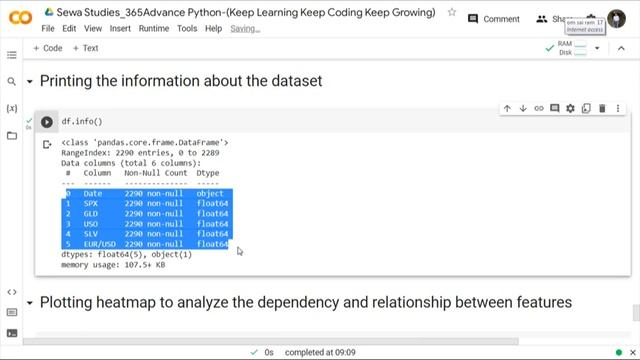Add a new Code cell
640x360 pixels.
tap(48, 48)
